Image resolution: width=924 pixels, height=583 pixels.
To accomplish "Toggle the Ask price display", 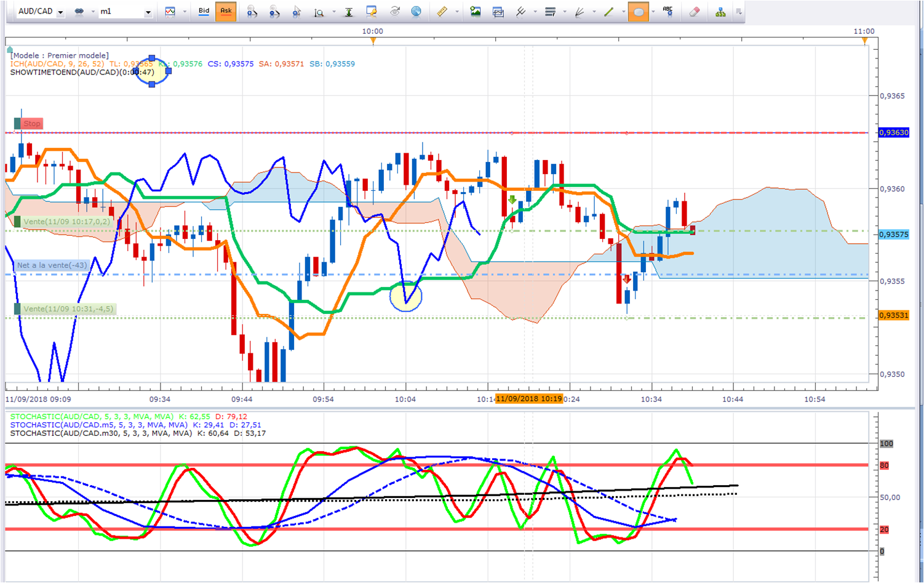I will [x=226, y=11].
